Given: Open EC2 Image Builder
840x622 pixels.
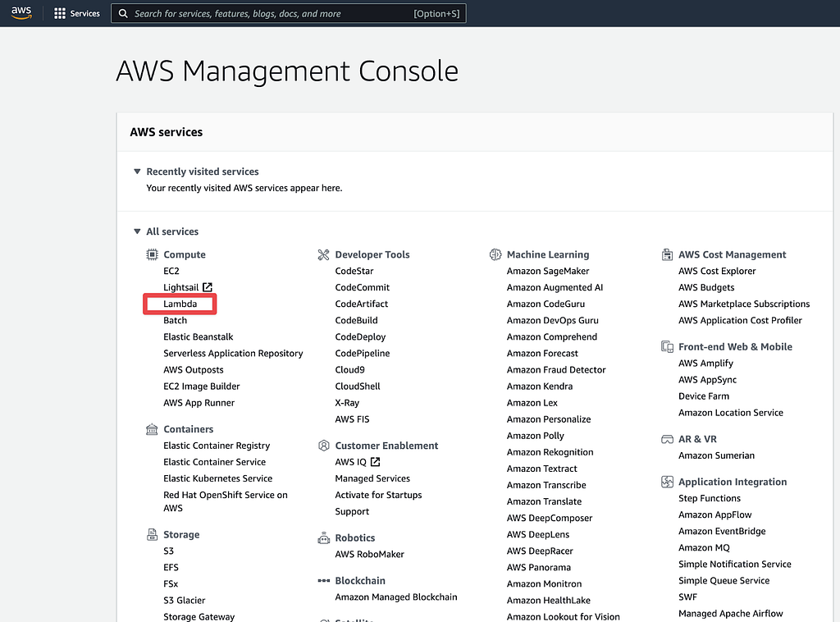Looking at the screenshot, I should pos(202,386).
